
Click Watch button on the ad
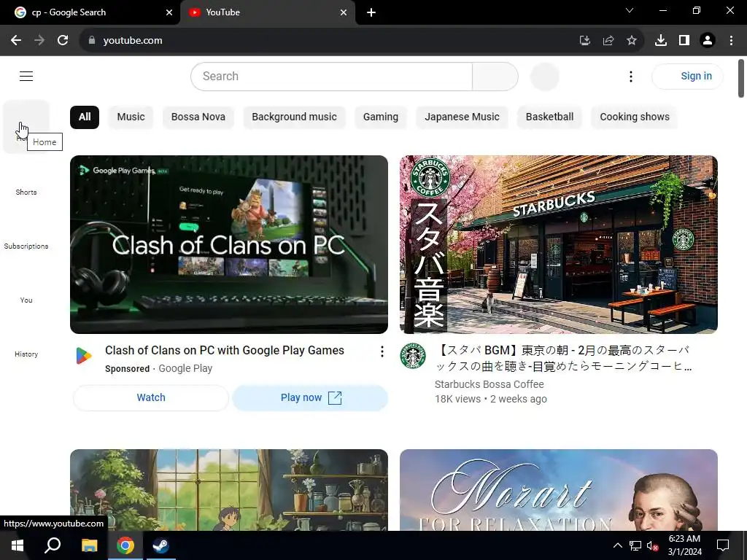point(151,397)
